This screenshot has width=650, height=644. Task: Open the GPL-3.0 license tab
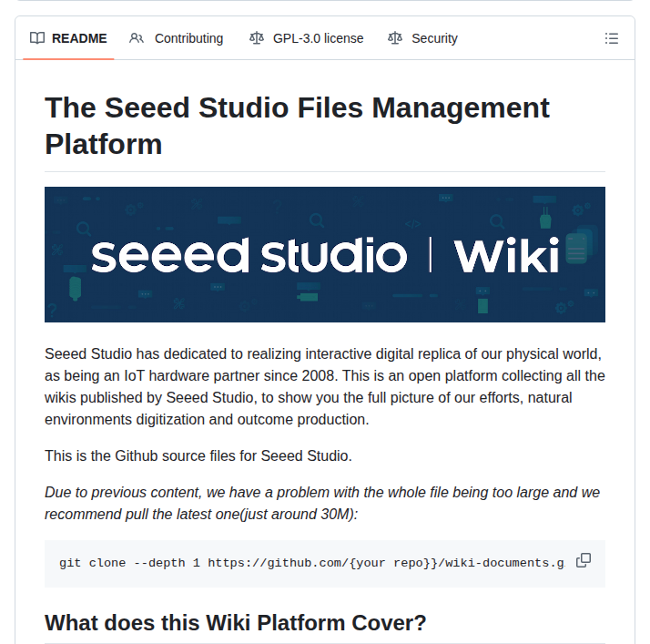307,38
